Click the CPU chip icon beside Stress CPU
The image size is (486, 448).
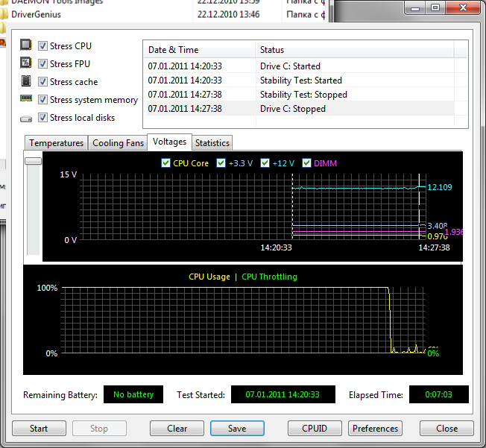pyautogui.click(x=26, y=45)
